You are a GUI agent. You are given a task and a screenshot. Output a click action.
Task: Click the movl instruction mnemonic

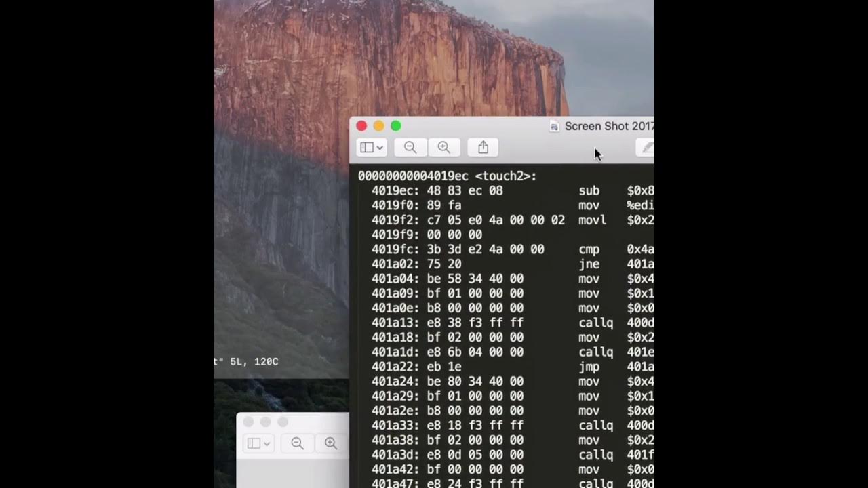593,220
